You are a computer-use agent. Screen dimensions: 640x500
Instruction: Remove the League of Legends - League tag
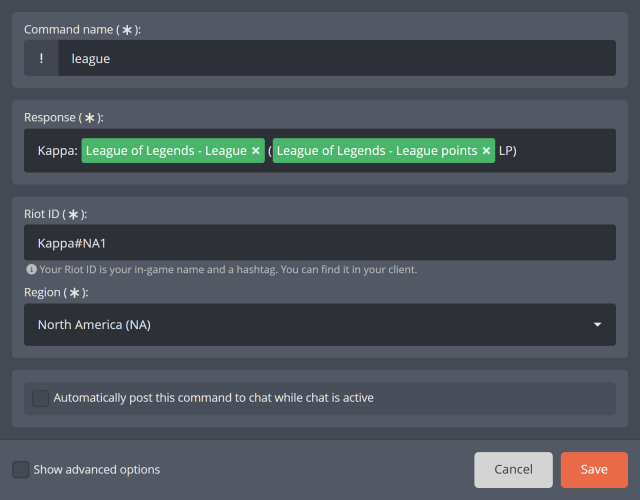[x=256, y=151]
